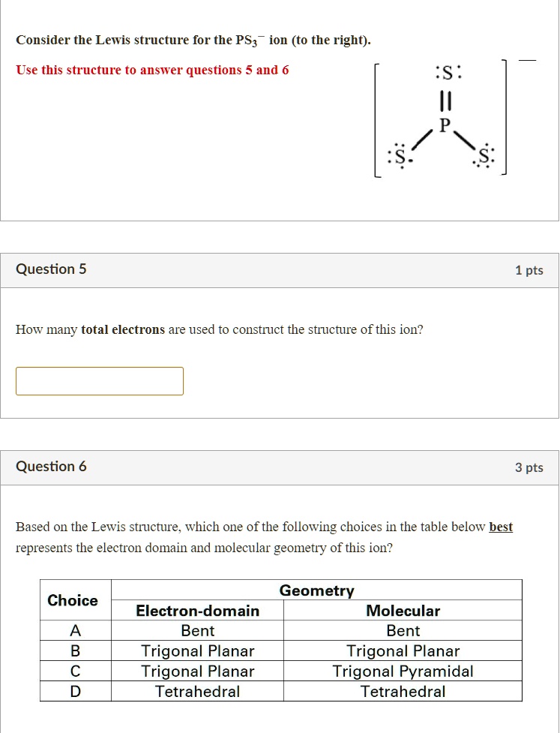Click the Geometry table header cell

click(316, 590)
